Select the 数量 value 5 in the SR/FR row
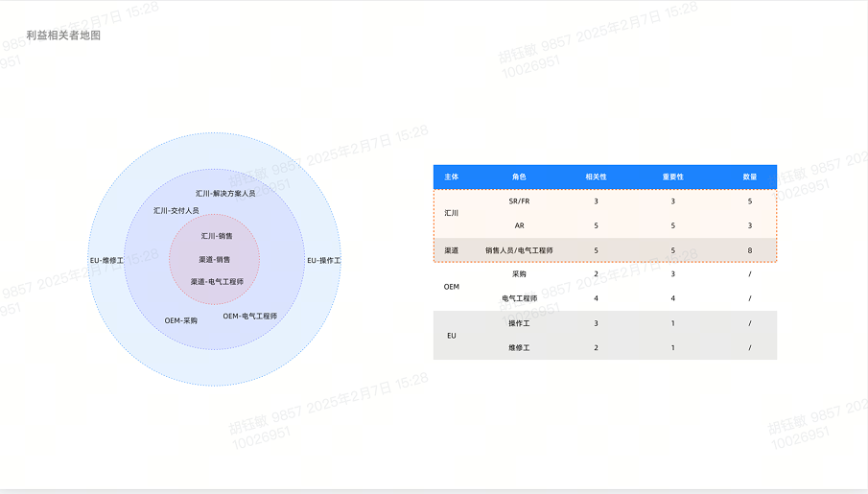Screen dimensions: 868x494 pos(749,201)
